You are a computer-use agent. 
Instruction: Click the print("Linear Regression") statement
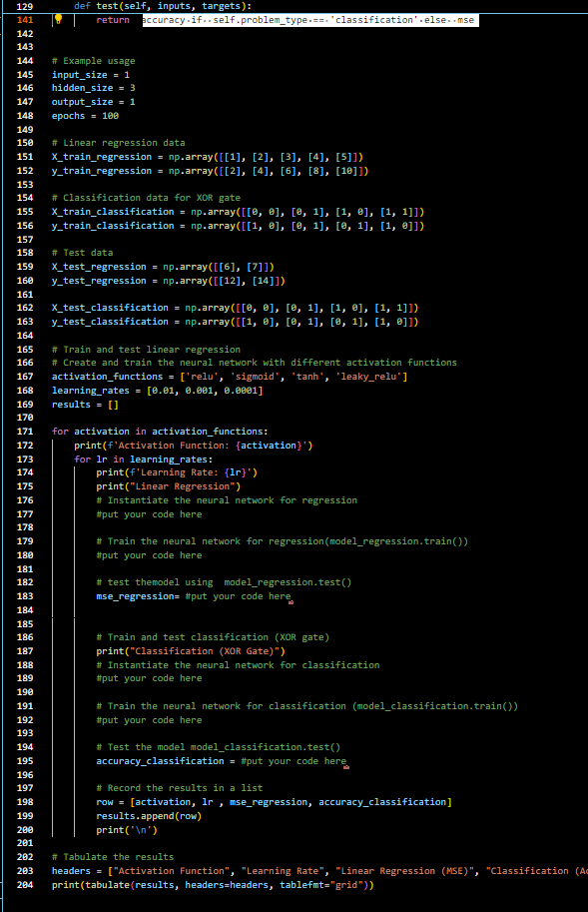coord(169,486)
